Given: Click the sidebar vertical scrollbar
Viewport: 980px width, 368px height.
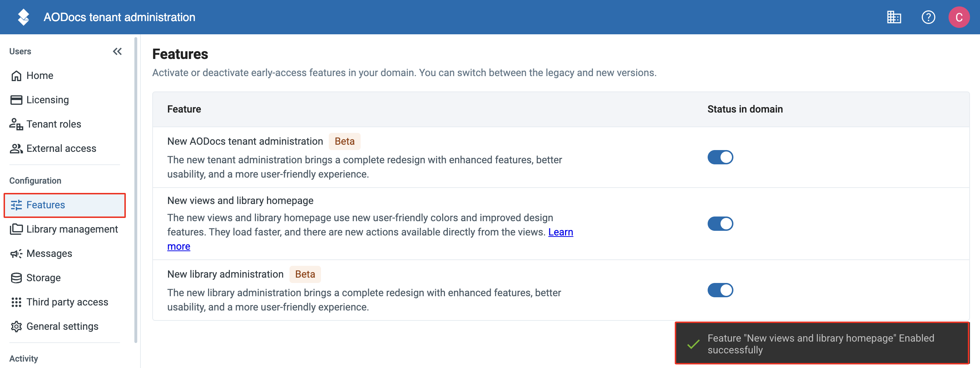Looking at the screenshot, I should [x=136, y=190].
